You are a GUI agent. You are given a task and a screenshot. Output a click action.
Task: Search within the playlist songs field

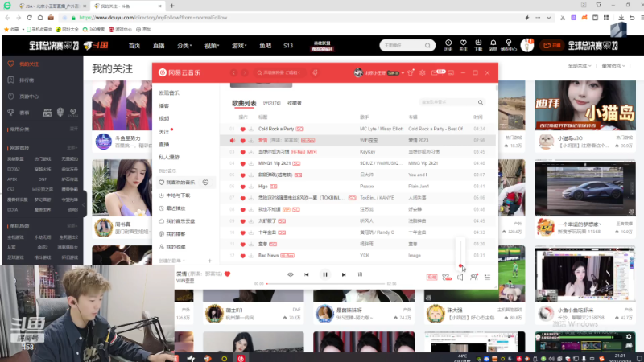[451, 102]
